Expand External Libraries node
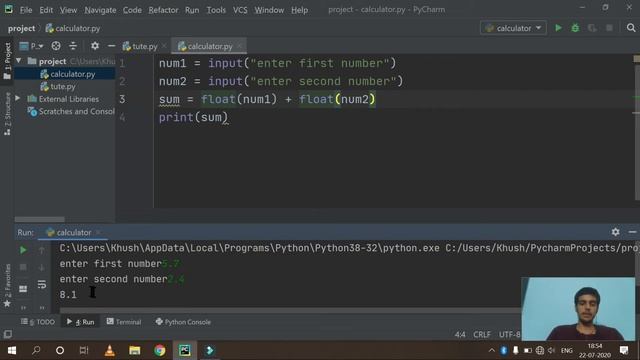This screenshot has width=640, height=360. [18, 99]
